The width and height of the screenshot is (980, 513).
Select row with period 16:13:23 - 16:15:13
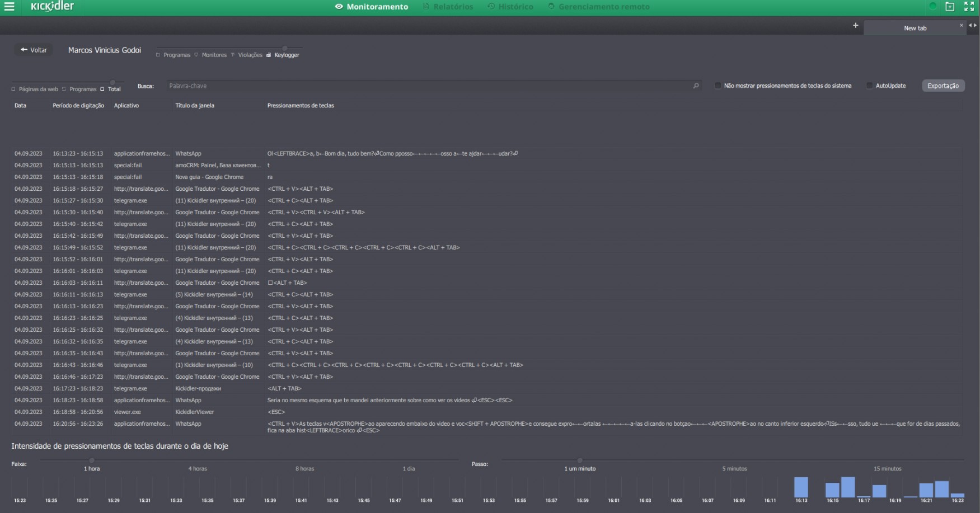tap(487, 153)
